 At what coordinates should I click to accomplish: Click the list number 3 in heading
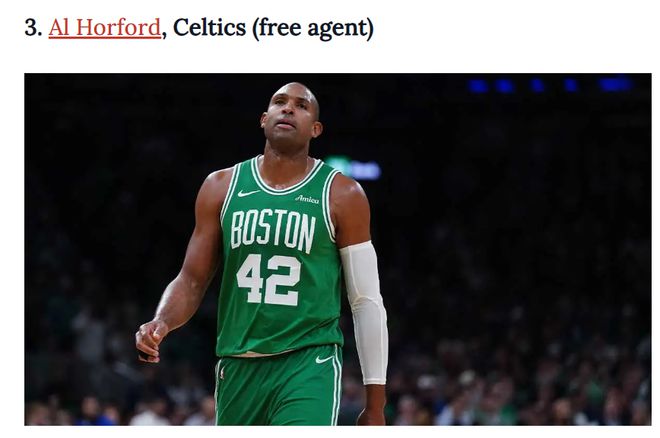(x=33, y=28)
